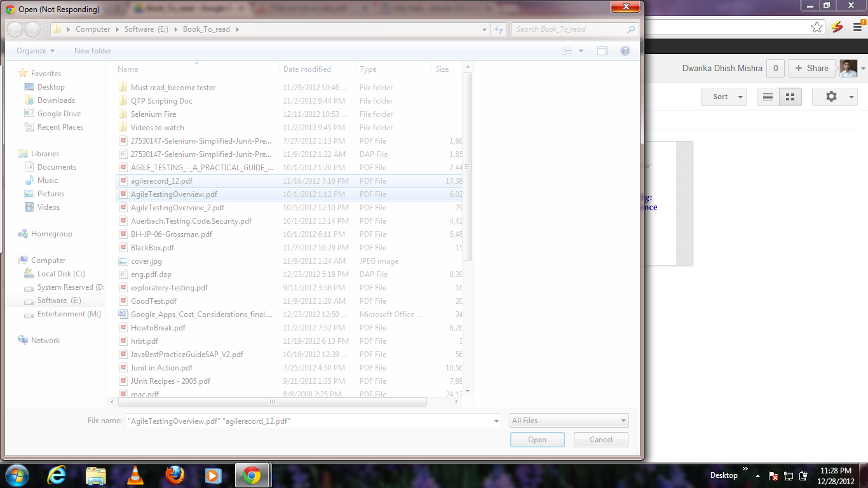Viewport: 868px width, 488px height.
Task: Bookmark page with the star icon
Action: (x=817, y=27)
